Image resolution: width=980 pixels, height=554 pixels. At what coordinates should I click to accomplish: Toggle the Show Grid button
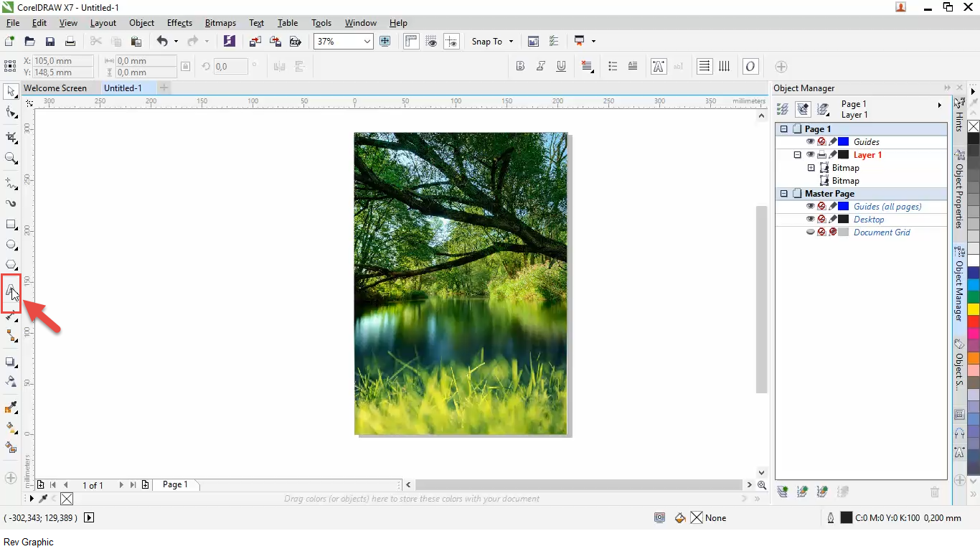[431, 42]
